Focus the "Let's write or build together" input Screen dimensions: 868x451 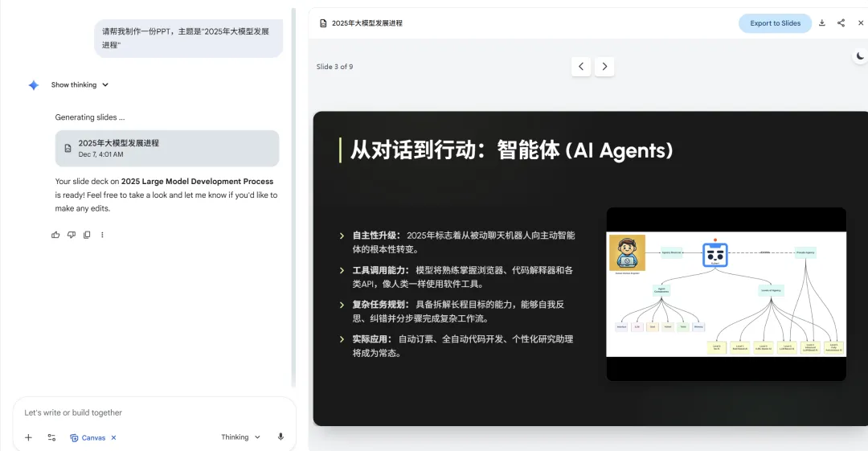pos(153,412)
